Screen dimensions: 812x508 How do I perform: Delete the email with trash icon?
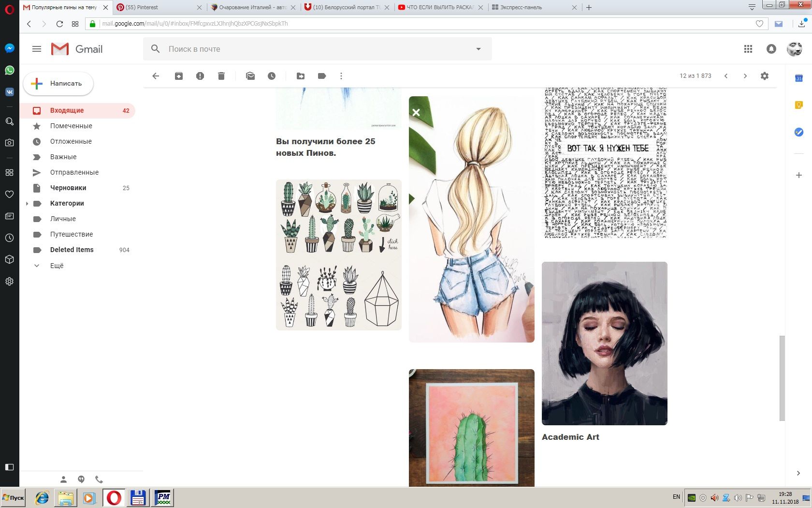221,76
